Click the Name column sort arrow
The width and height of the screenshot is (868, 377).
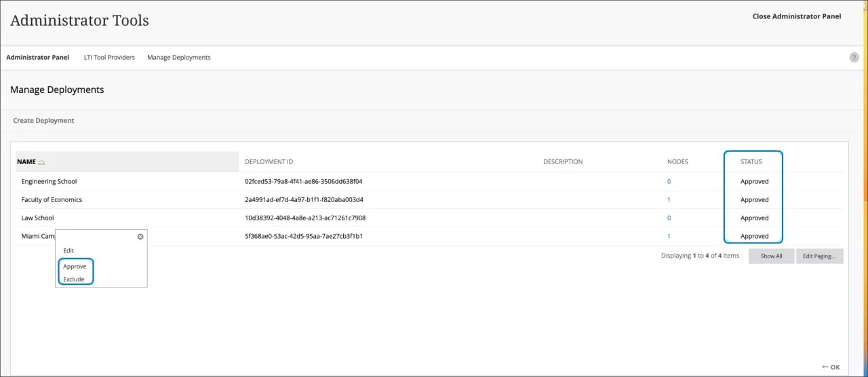point(41,162)
